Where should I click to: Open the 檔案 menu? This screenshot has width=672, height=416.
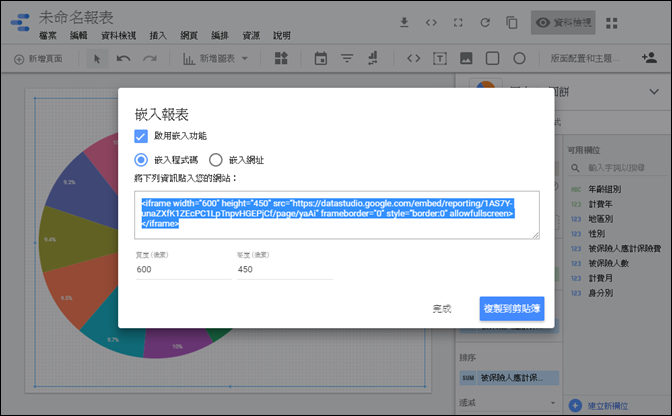(x=48, y=36)
